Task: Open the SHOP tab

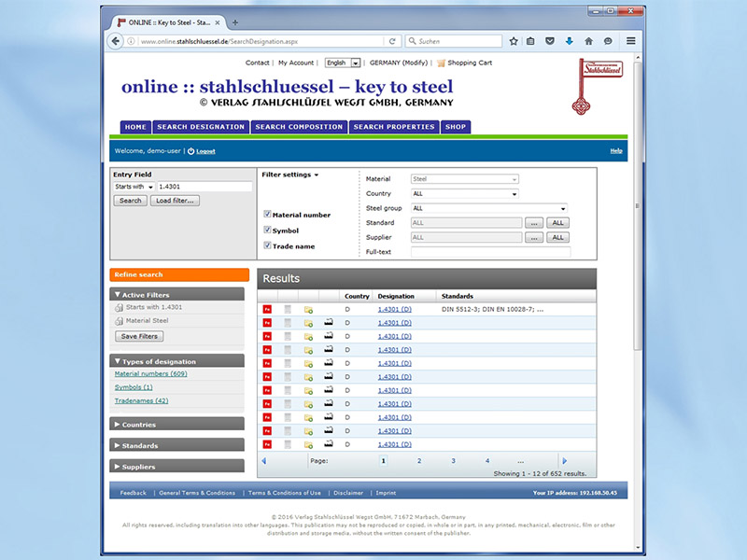Action: tap(456, 127)
